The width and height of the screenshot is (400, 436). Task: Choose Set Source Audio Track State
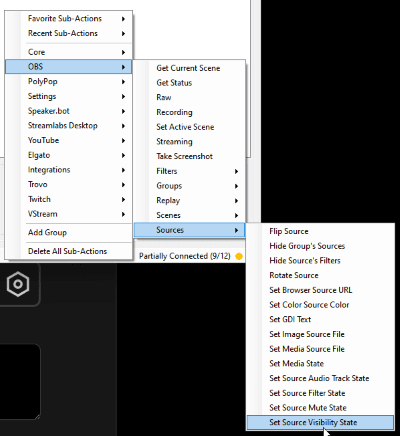pos(320,378)
